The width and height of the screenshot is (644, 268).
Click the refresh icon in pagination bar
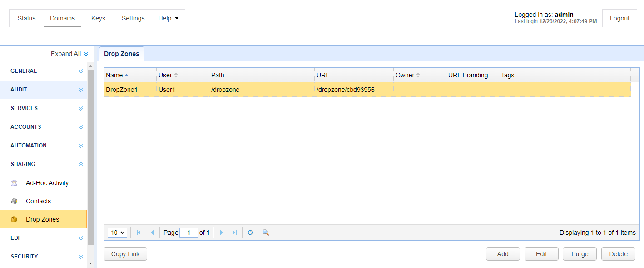[250, 233]
